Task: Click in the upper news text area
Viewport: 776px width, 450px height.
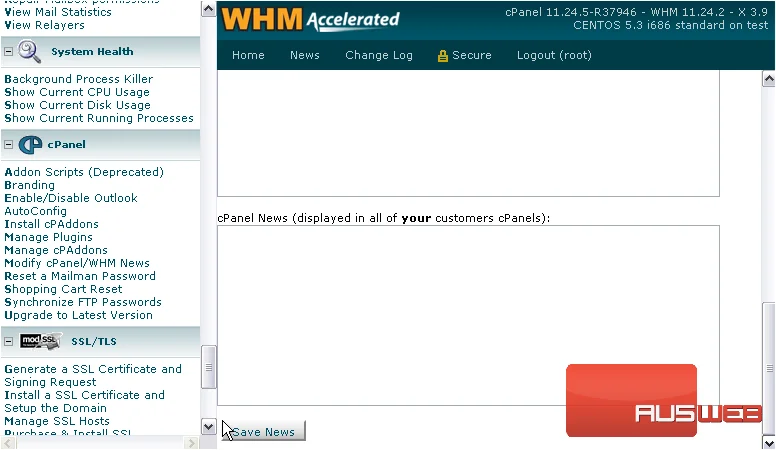Action: coord(468,134)
